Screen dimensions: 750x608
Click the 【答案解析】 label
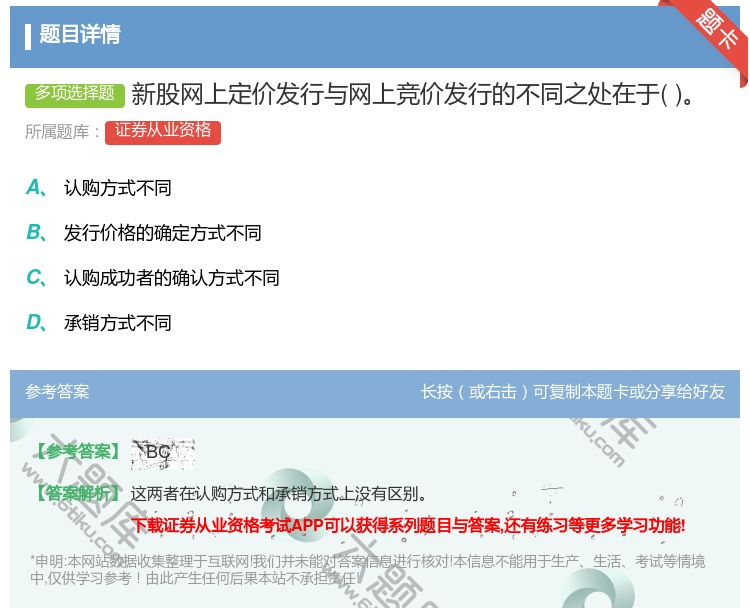78,493
